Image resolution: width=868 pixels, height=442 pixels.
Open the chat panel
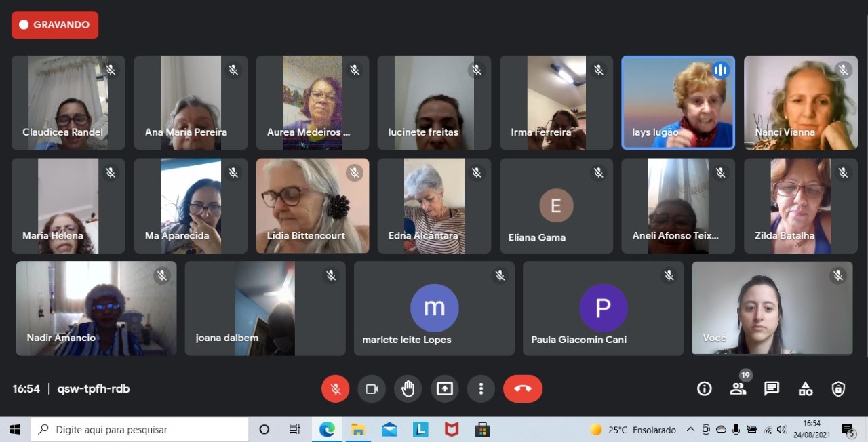pos(772,388)
